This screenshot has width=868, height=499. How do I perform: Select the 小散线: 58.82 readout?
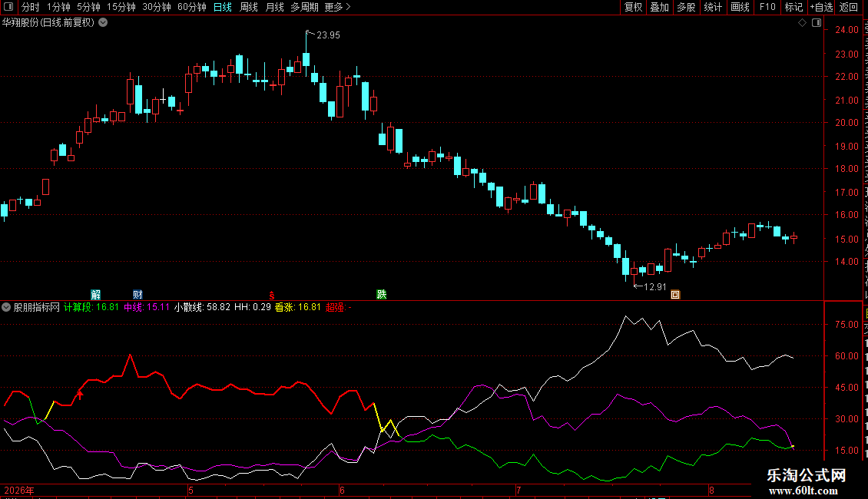(x=202, y=307)
